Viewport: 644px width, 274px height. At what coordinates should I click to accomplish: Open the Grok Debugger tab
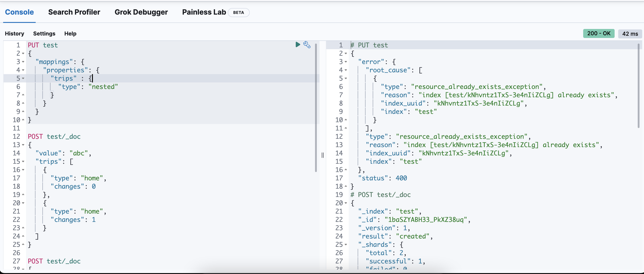(x=141, y=12)
